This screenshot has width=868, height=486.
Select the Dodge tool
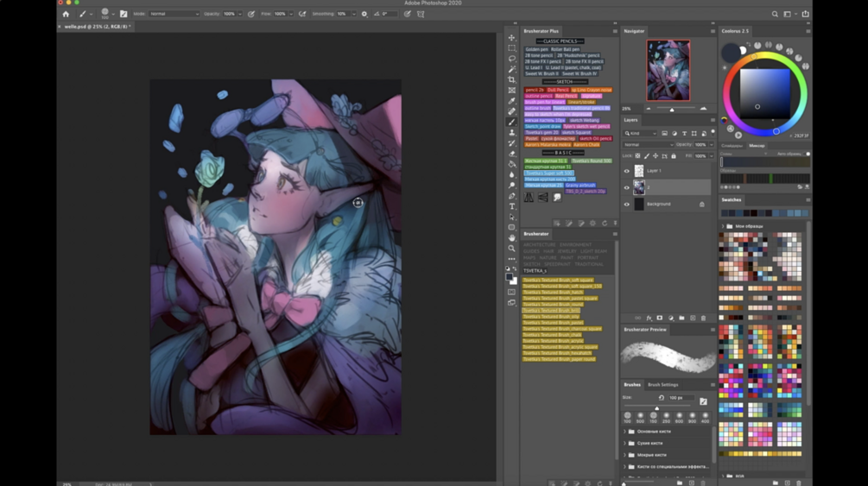click(x=511, y=185)
